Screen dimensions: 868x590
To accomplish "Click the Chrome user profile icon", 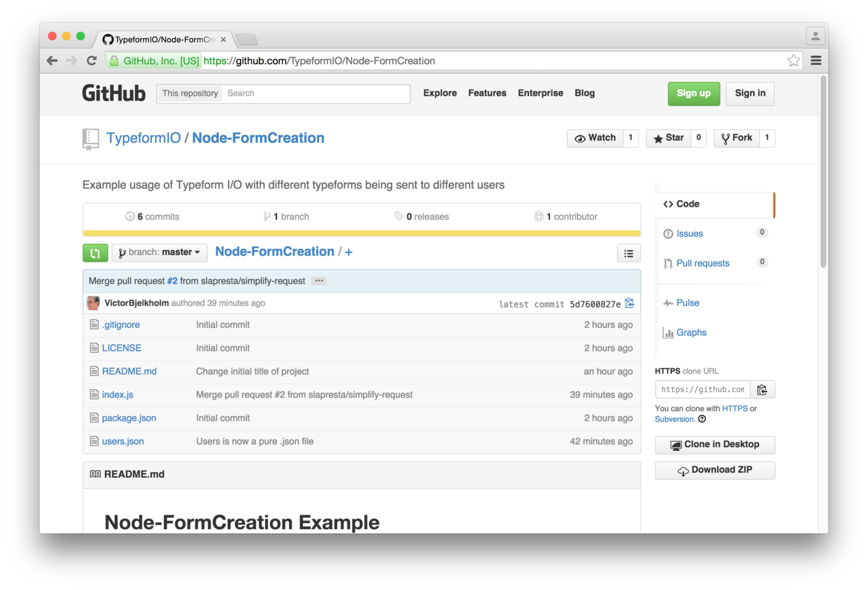I will (815, 37).
